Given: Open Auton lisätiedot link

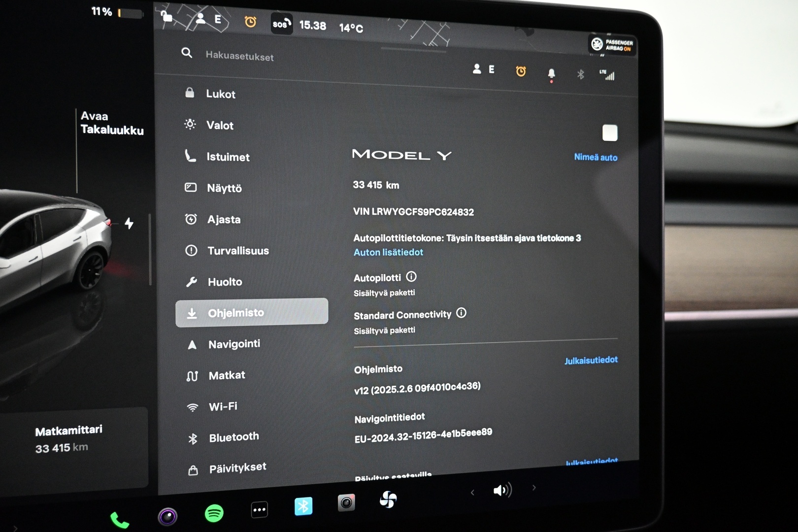Looking at the screenshot, I should coord(388,252).
